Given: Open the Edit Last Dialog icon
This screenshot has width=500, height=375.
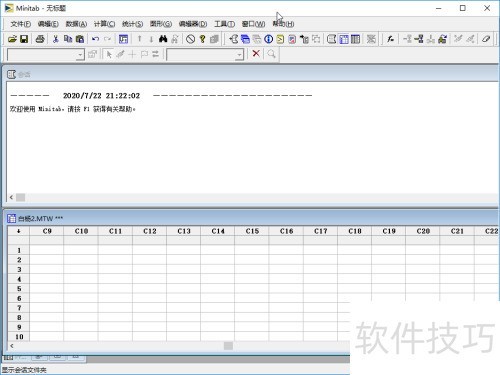Looking at the screenshot, I should coord(123,39).
